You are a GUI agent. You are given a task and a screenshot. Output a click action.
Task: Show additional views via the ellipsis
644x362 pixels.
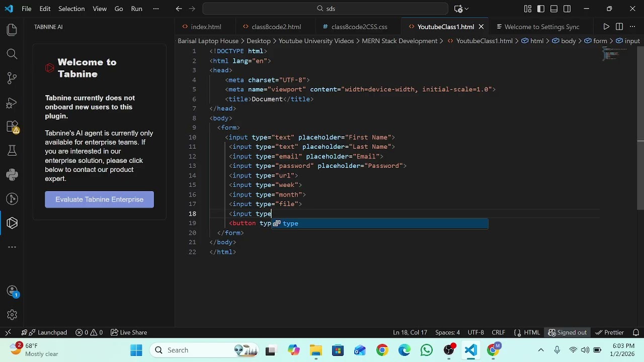[12, 247]
